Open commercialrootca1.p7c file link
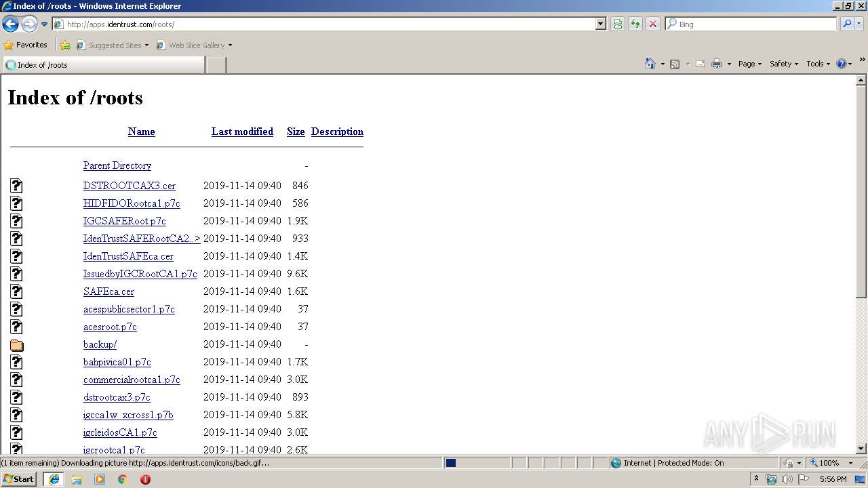 pyautogui.click(x=132, y=380)
